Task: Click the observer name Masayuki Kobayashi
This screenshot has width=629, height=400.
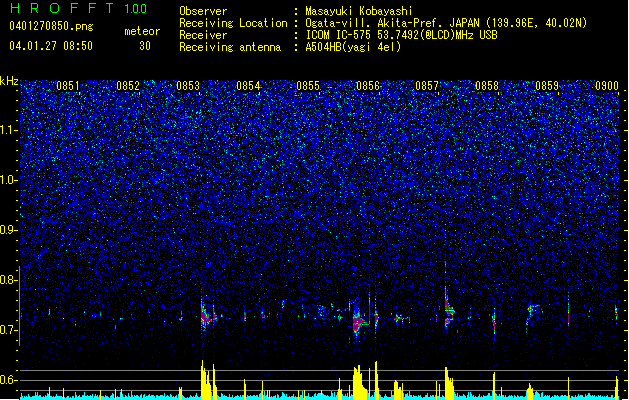Action: tap(359, 11)
